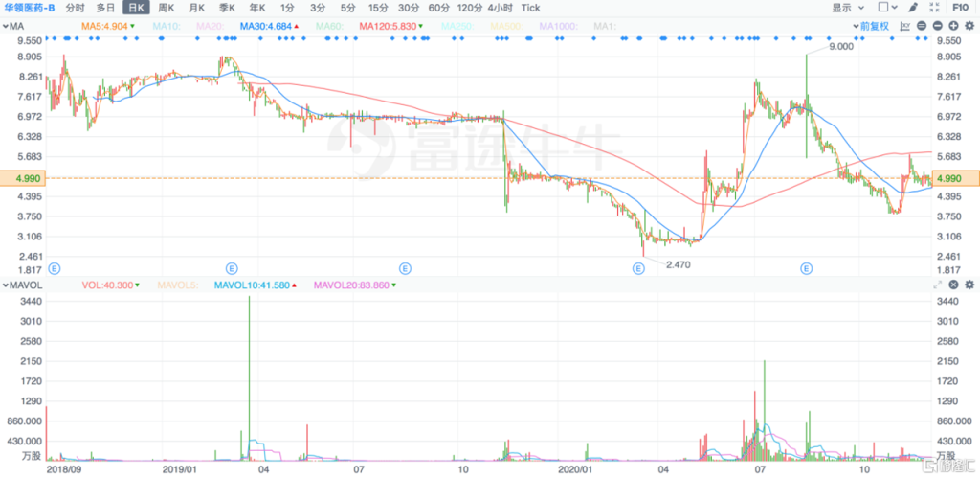Open the 前复权 adjustment dropdown
Viewport: 980px width, 478px height.
[875, 26]
